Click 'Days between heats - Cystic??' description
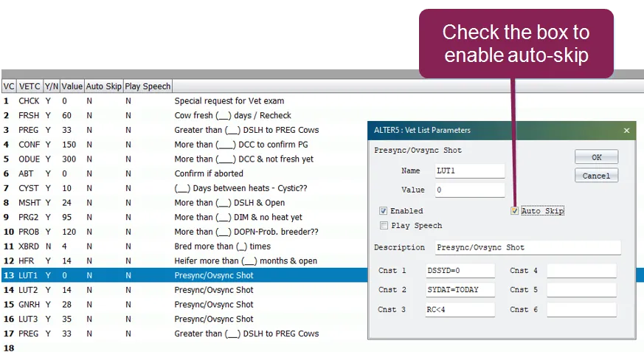 (240, 188)
